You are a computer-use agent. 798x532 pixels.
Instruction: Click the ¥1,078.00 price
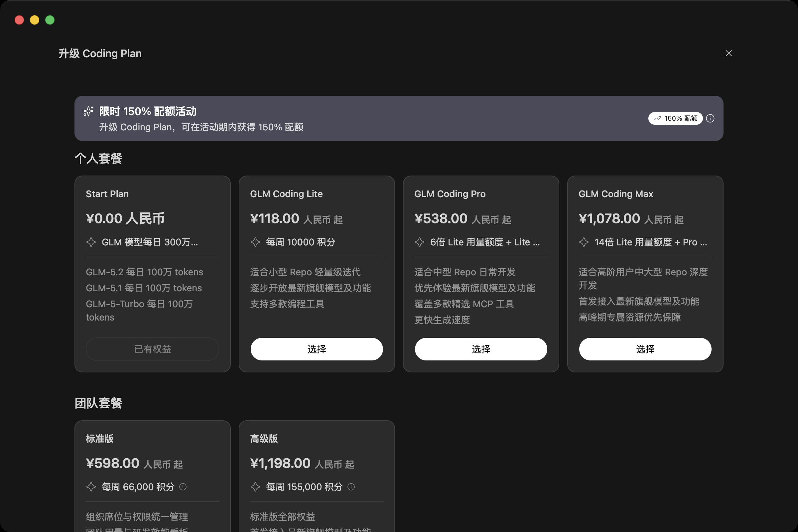coord(609,218)
